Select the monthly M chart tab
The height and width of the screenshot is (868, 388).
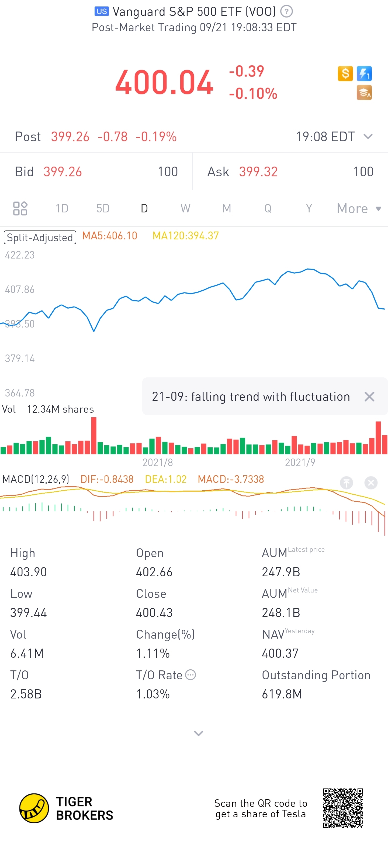(x=227, y=209)
